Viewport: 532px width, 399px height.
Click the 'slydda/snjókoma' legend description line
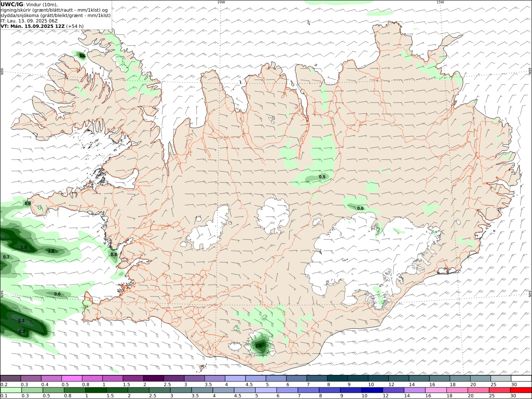click(55, 15)
